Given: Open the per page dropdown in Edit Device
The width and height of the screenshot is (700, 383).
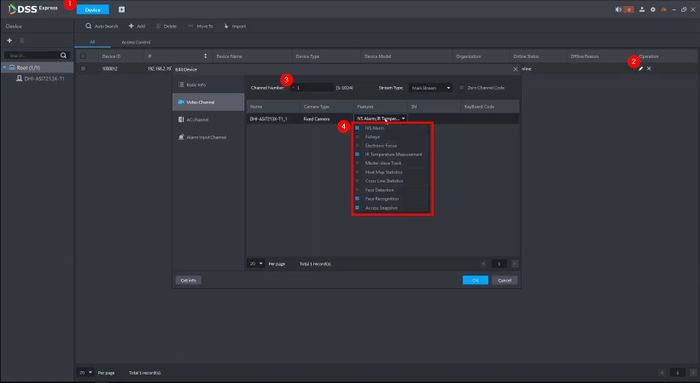Looking at the screenshot, I should coord(256,264).
